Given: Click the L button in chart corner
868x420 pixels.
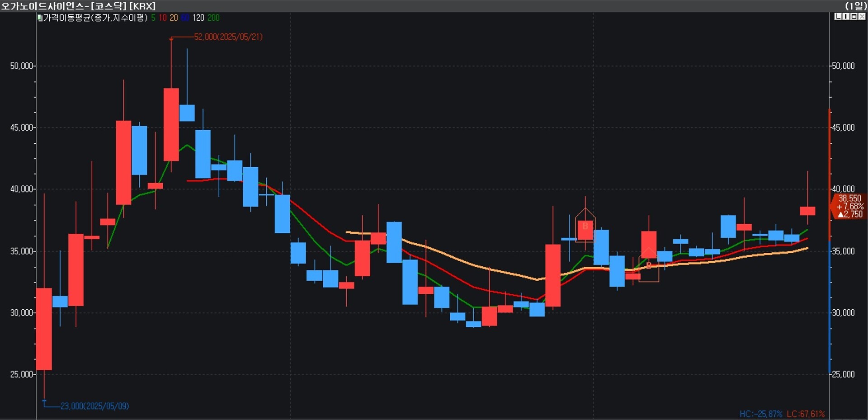Looking at the screenshot, I should click(x=838, y=17).
